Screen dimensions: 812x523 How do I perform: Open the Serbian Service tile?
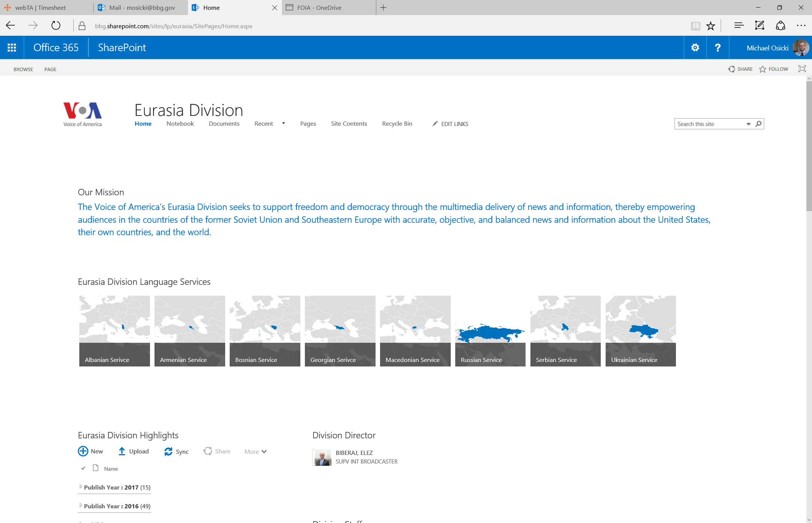[x=566, y=331]
